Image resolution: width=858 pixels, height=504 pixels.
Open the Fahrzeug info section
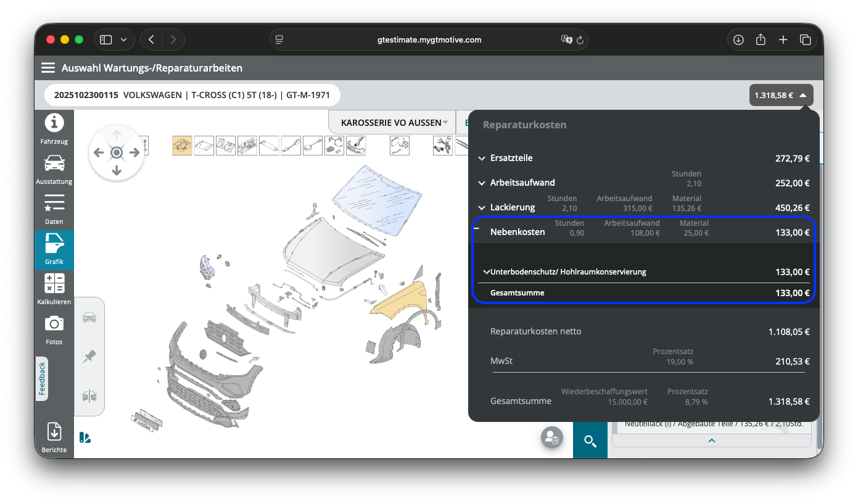(54, 130)
